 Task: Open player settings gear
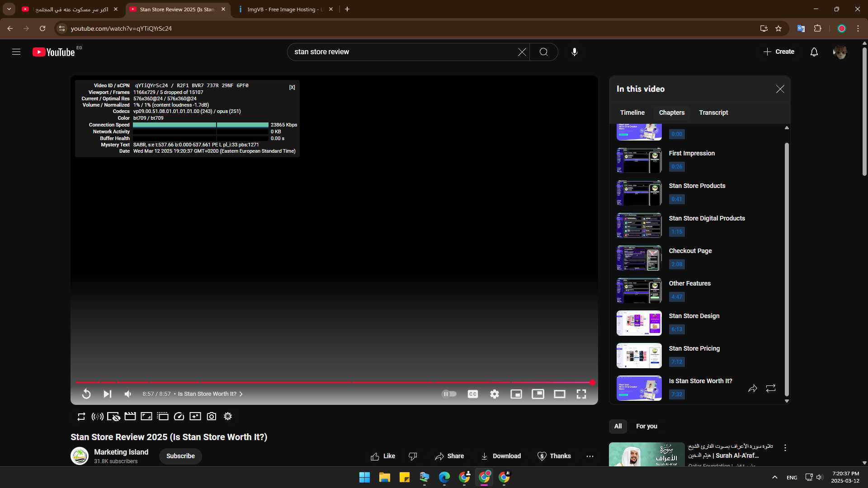coord(495,394)
